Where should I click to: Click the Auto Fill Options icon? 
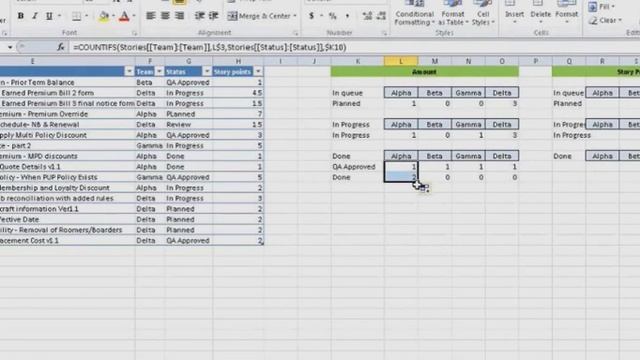click(424, 188)
